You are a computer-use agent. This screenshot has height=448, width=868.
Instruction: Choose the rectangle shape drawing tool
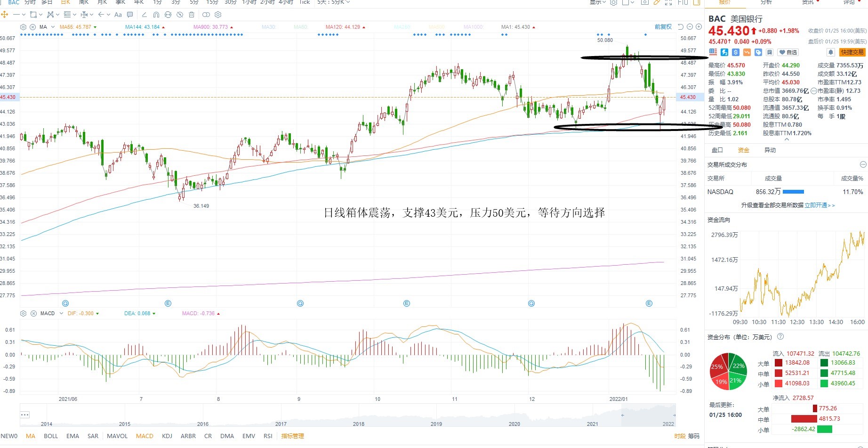tap(33, 15)
